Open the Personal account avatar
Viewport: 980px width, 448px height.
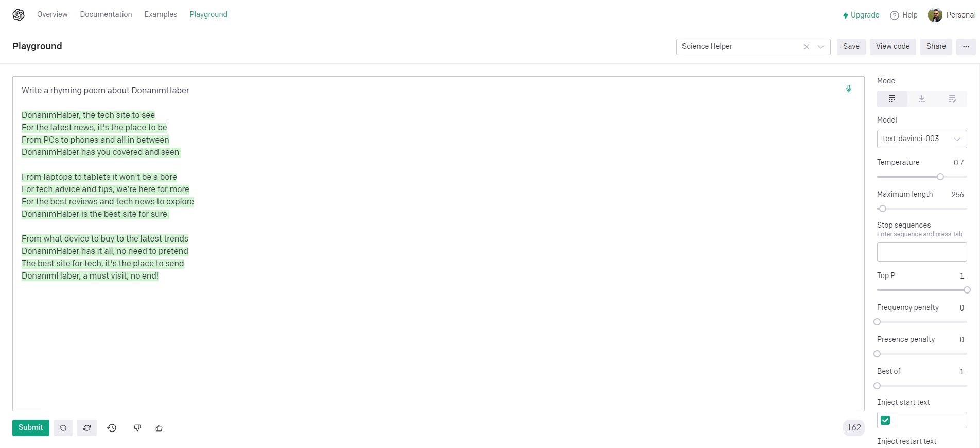click(935, 15)
